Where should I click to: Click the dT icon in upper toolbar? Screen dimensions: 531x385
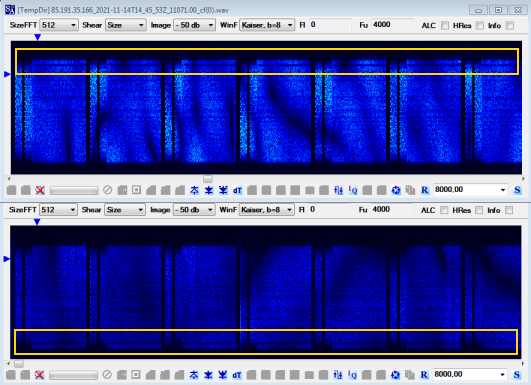point(237,190)
